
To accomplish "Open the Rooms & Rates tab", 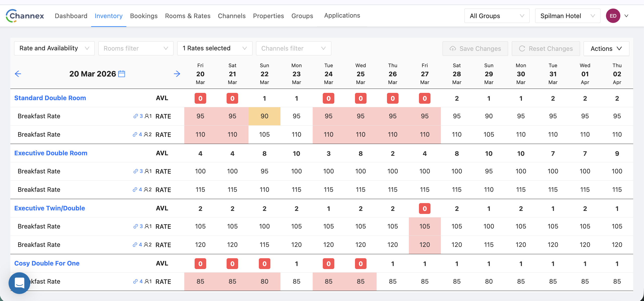I will click(188, 16).
